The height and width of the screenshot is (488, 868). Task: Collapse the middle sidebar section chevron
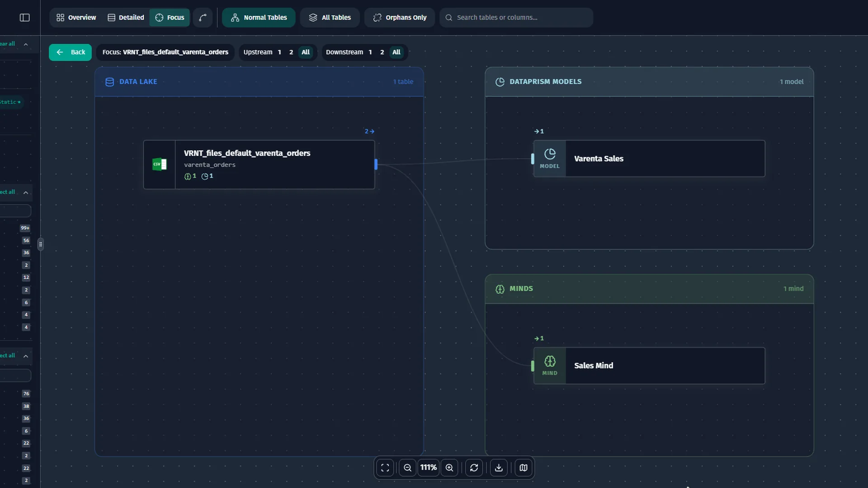click(26, 192)
